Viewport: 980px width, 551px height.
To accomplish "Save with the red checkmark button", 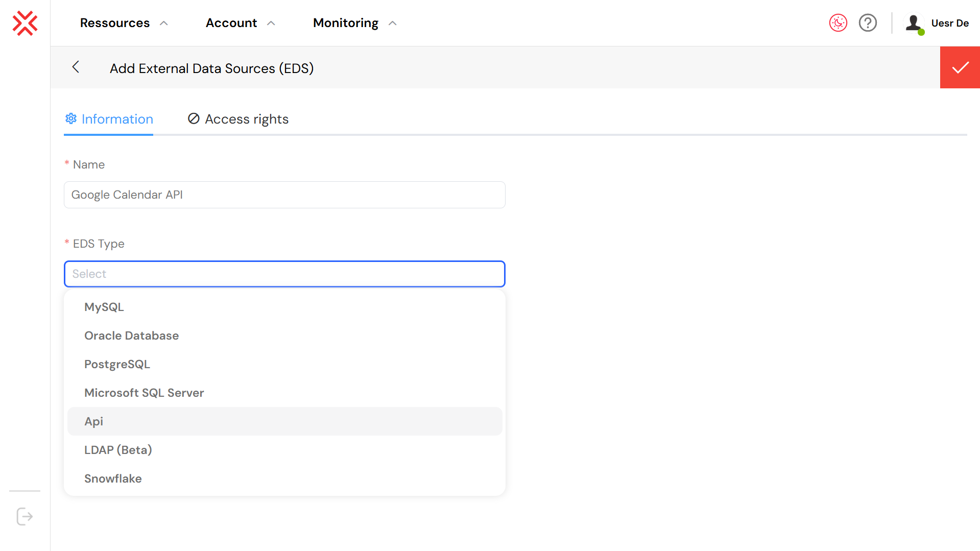I will pos(960,67).
